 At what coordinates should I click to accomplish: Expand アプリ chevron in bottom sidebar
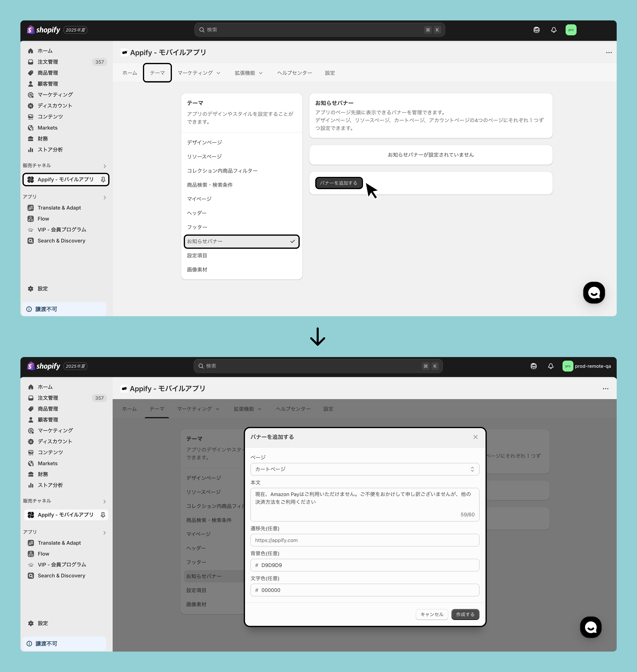pyautogui.click(x=105, y=532)
